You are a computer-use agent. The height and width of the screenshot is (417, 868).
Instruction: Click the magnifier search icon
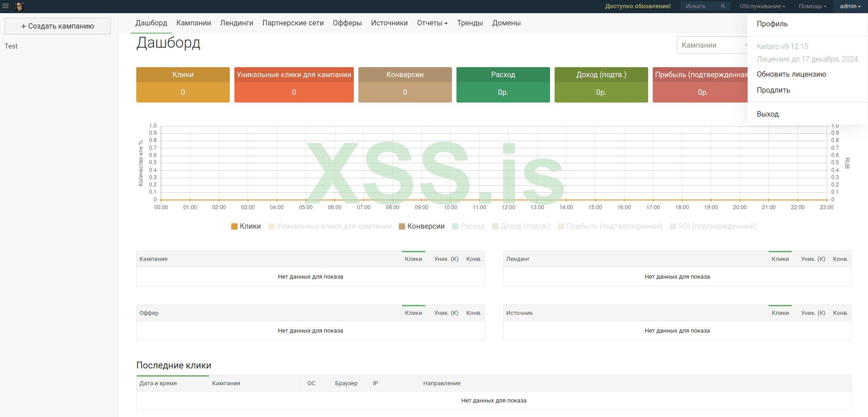pyautogui.click(x=723, y=6)
